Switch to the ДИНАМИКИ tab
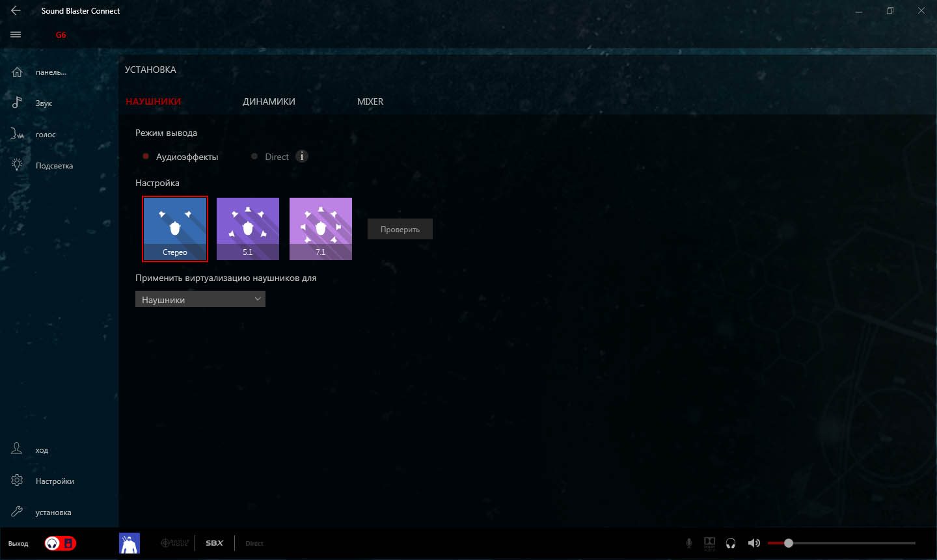The image size is (937, 560). pos(269,101)
